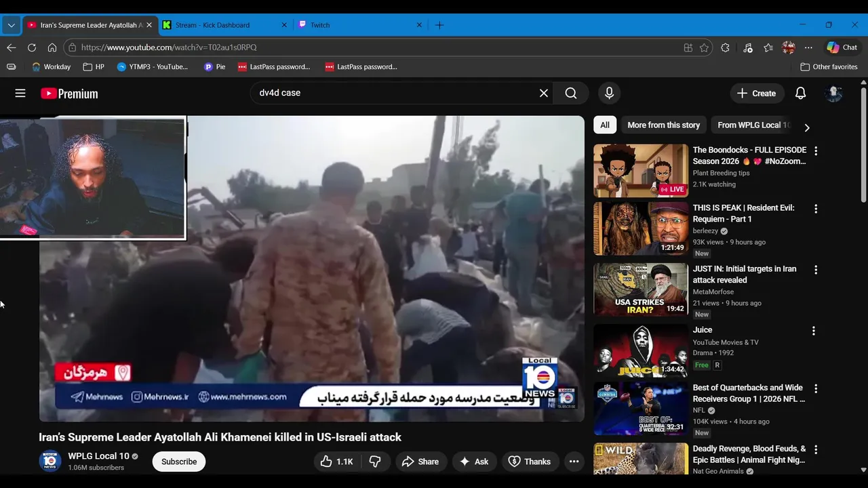This screenshot has width=868, height=488.
Task: Open the NFL quarterbacks video thumbnail
Action: click(x=641, y=409)
